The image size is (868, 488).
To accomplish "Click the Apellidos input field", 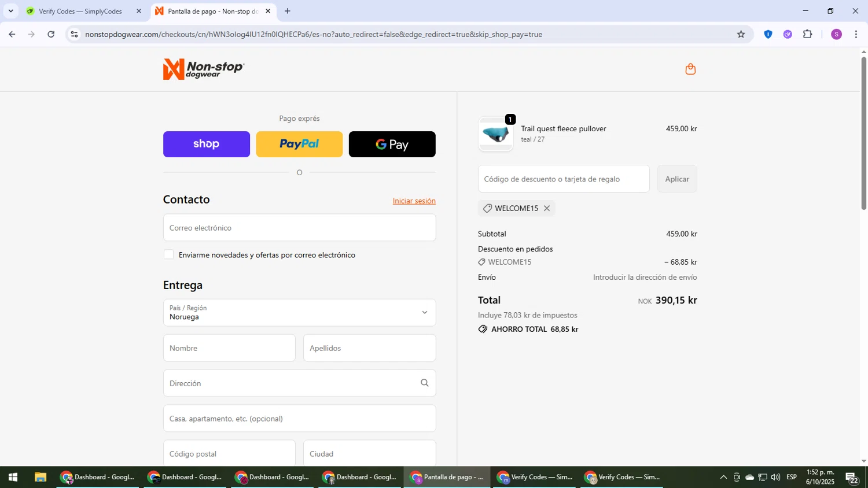I will click(369, 348).
